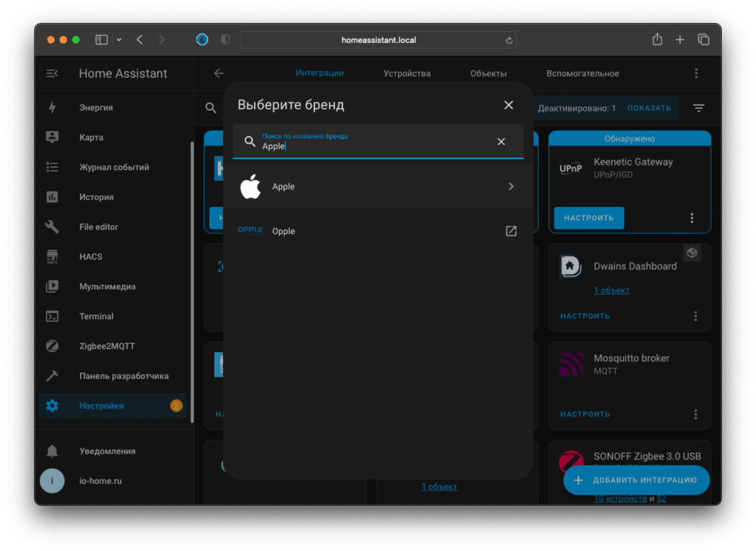Click ПОКАЗАТЬ for deactivated integrations
Viewport: 756px width, 551px height.
(649, 108)
